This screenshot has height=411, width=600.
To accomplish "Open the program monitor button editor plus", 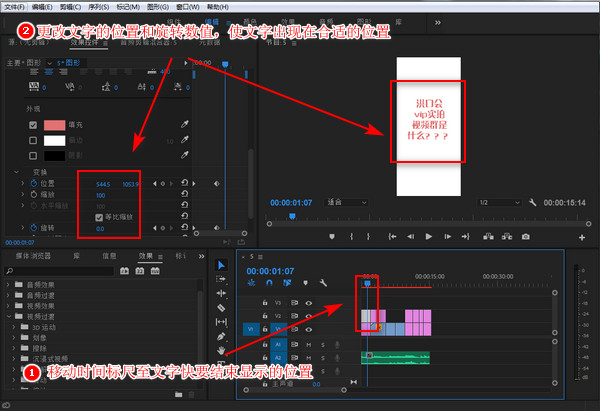I will 582,237.
